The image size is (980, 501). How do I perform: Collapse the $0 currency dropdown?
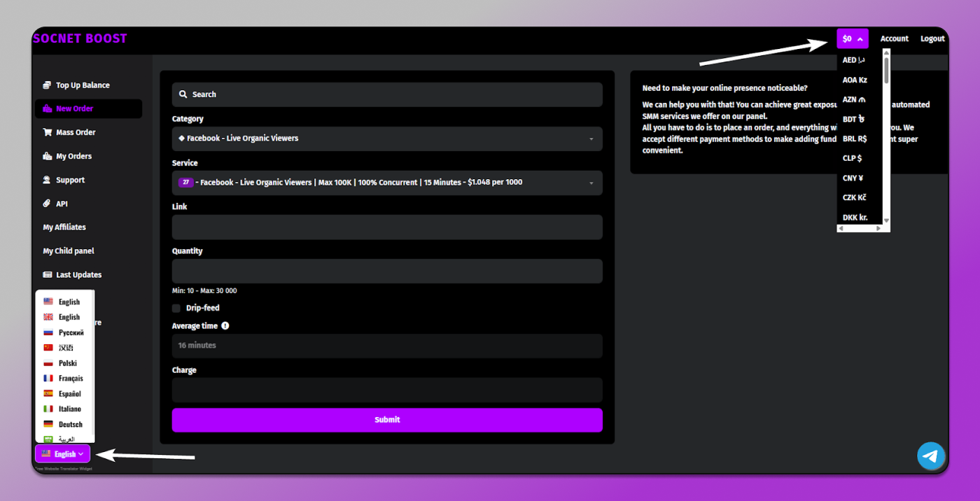[x=853, y=38]
